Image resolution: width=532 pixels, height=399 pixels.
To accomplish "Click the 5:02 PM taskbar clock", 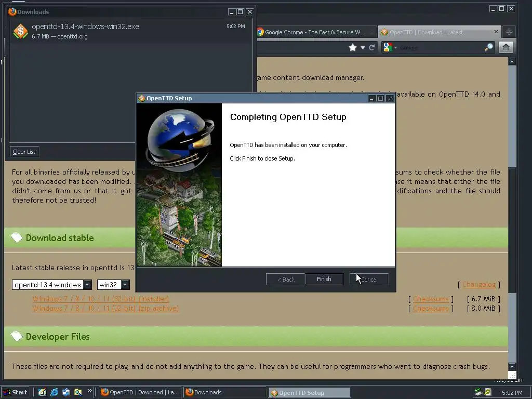I will pyautogui.click(x=512, y=393).
